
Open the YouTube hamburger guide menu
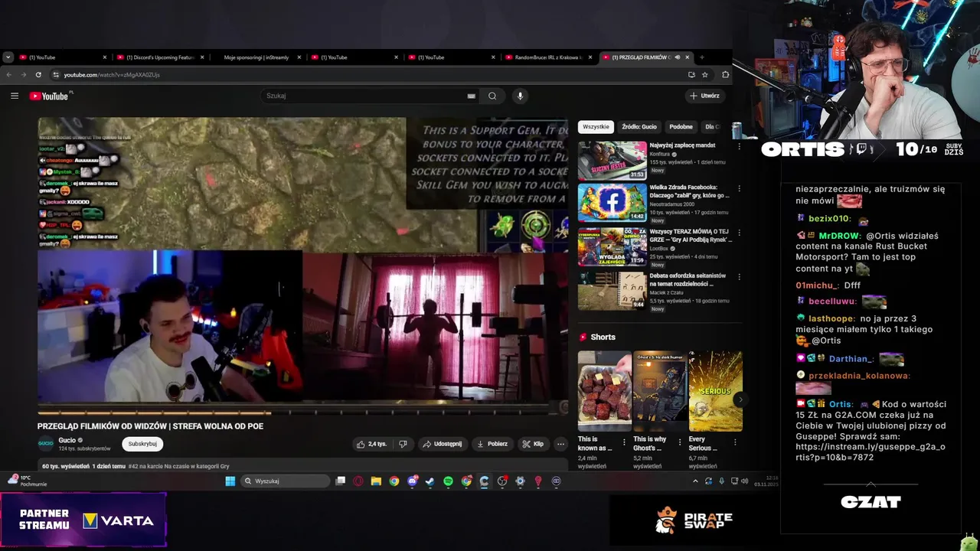pos(14,96)
